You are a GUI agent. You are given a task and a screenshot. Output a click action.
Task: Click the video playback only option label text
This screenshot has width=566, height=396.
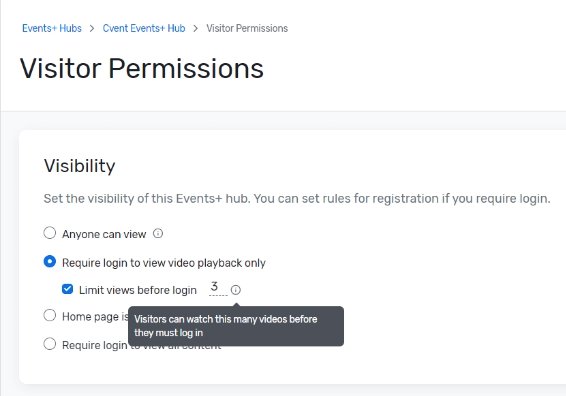(x=164, y=263)
